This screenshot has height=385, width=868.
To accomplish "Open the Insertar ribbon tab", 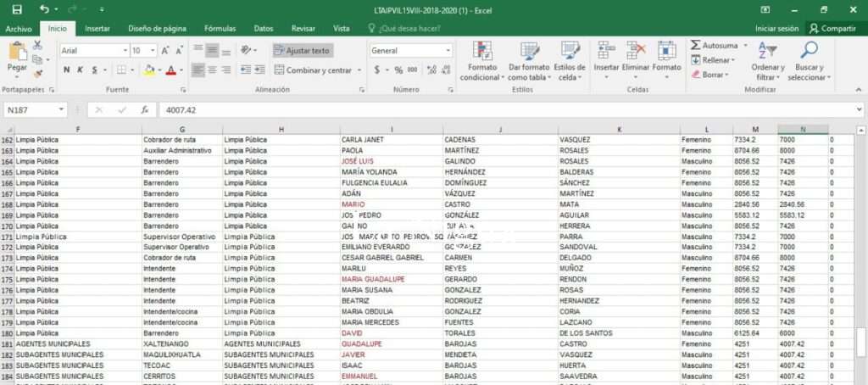I will click(97, 28).
